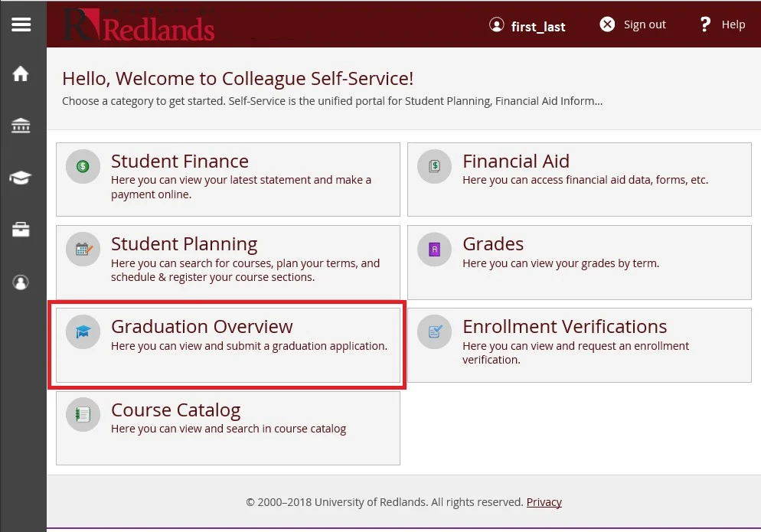Follow the Privacy link in footer
761x532 pixels.
coord(544,502)
